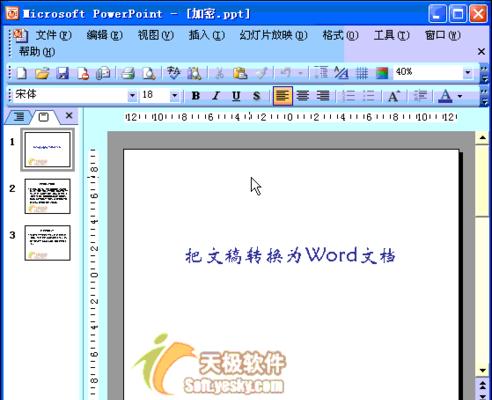Close the slide thumbnail pane

69,116
